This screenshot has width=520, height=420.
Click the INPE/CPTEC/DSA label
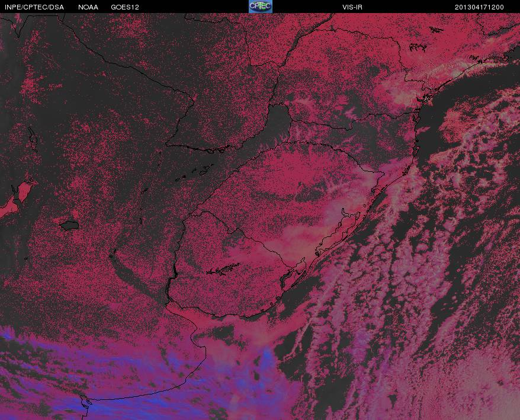click(x=34, y=7)
